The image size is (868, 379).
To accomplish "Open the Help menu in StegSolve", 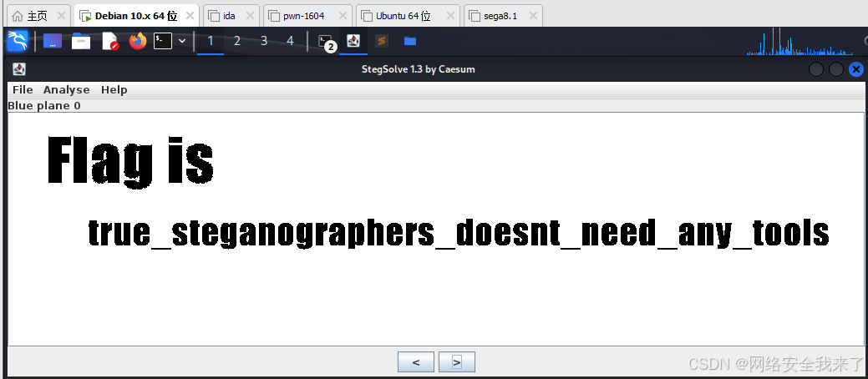I will coord(114,89).
